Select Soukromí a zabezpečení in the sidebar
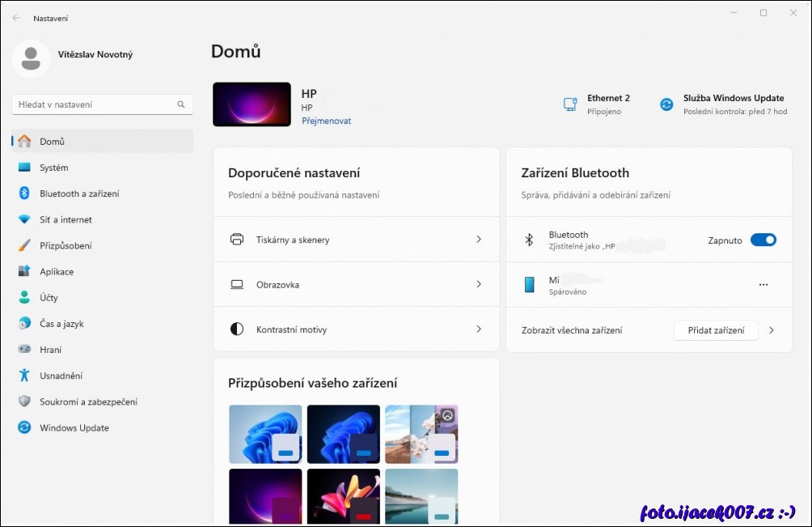The height and width of the screenshot is (527, 812). pos(88,402)
